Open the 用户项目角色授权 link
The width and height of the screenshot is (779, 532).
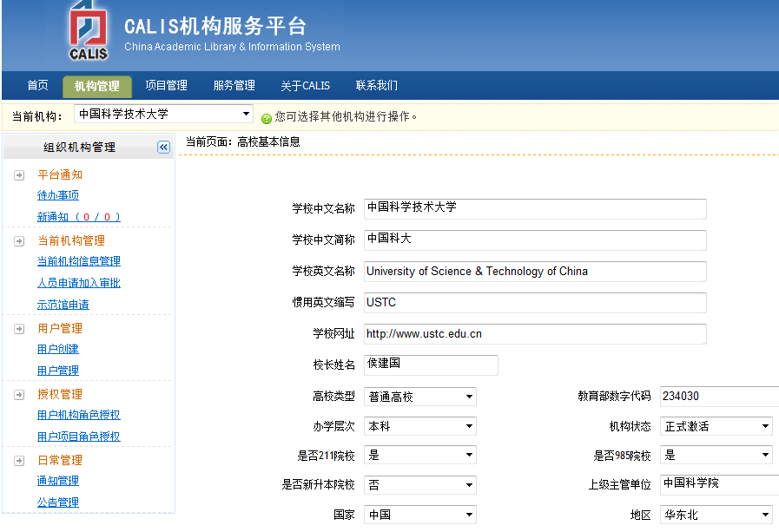point(79,437)
